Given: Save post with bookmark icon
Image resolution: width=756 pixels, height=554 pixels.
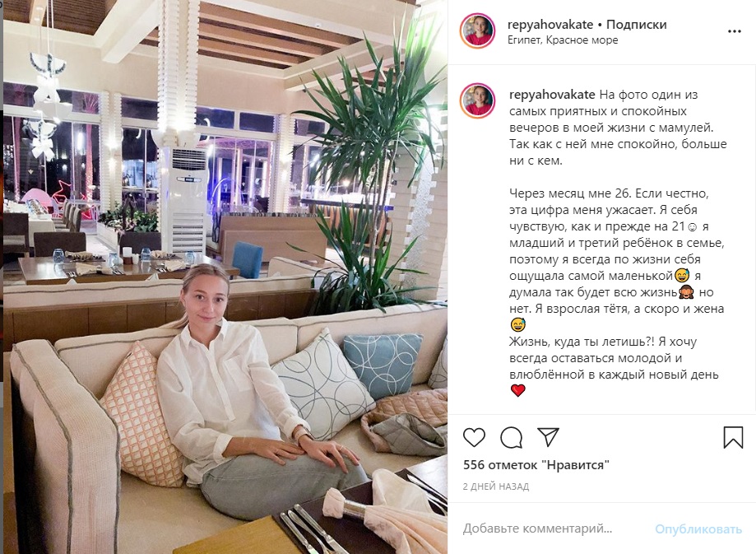Looking at the screenshot, I should point(733,437).
